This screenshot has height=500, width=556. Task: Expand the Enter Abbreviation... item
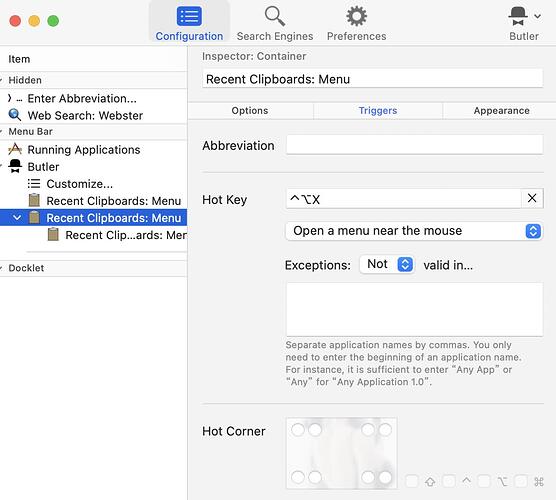[x=10, y=98]
